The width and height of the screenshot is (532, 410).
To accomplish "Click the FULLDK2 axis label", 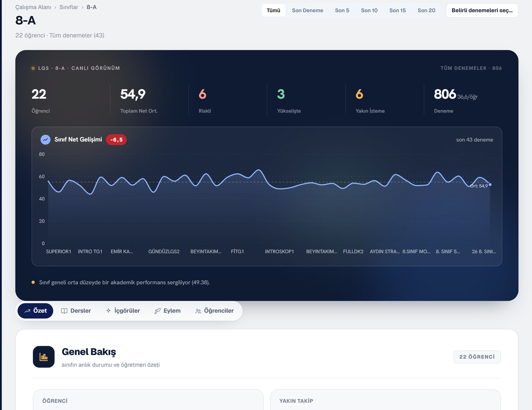I will point(353,252).
